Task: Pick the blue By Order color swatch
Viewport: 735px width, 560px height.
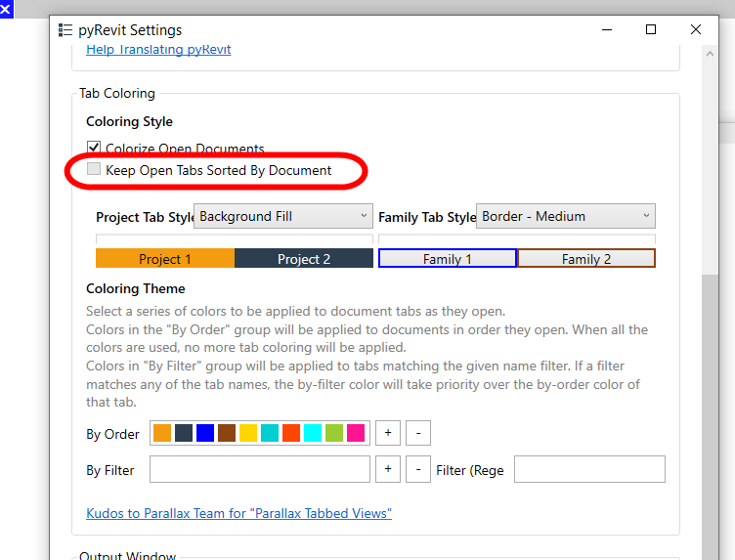Action: click(x=205, y=433)
